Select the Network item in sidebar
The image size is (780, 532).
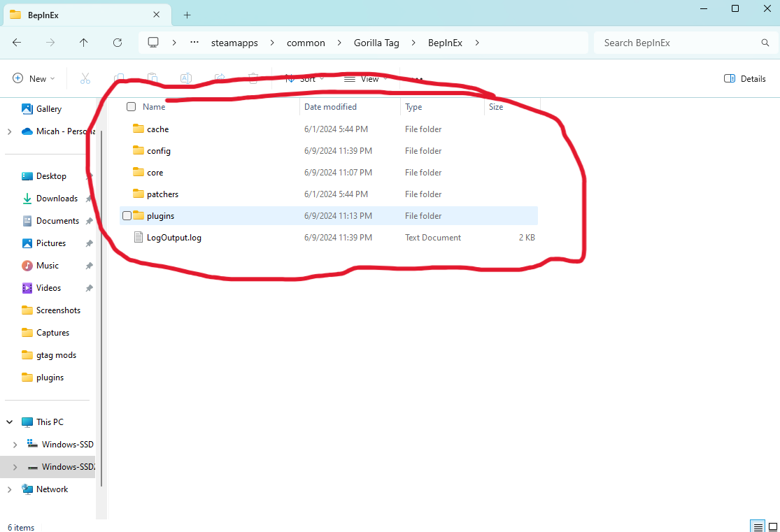(52, 489)
